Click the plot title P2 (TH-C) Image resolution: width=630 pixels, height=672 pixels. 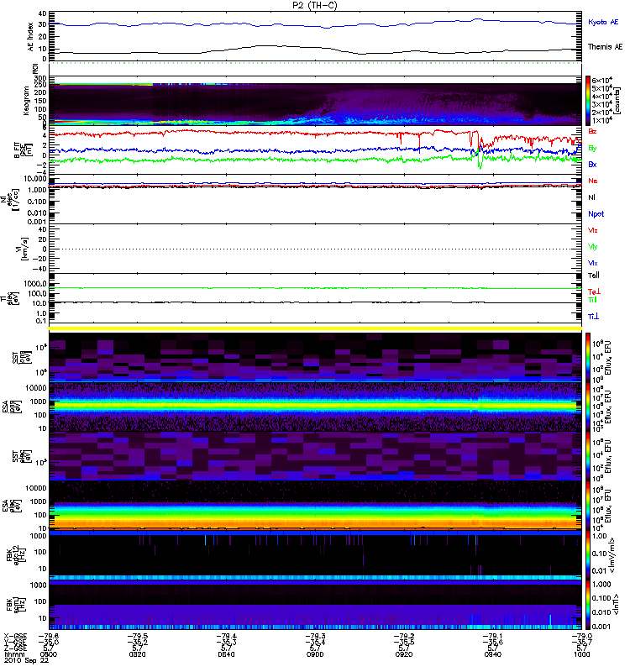pyautogui.click(x=315, y=5)
